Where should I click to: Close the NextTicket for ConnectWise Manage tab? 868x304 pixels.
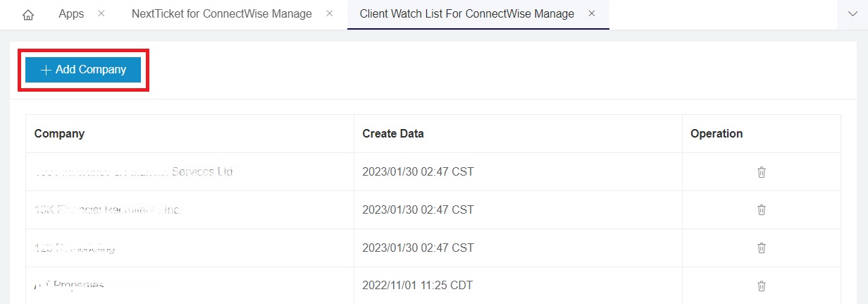[x=330, y=14]
